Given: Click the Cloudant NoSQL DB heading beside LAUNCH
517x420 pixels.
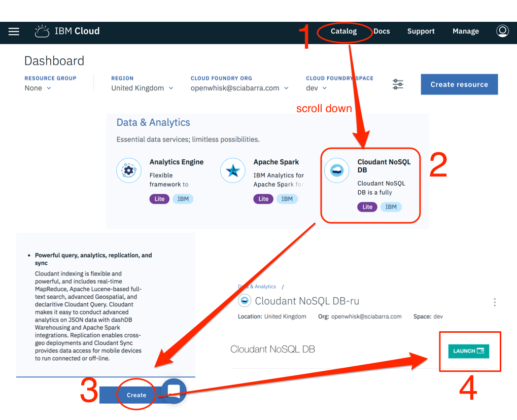Looking at the screenshot, I should (x=272, y=349).
